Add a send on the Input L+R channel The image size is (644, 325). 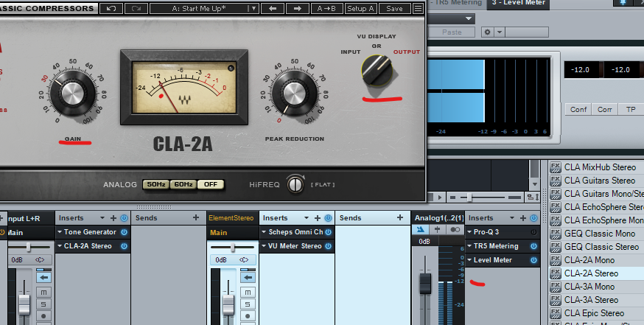[x=195, y=218]
